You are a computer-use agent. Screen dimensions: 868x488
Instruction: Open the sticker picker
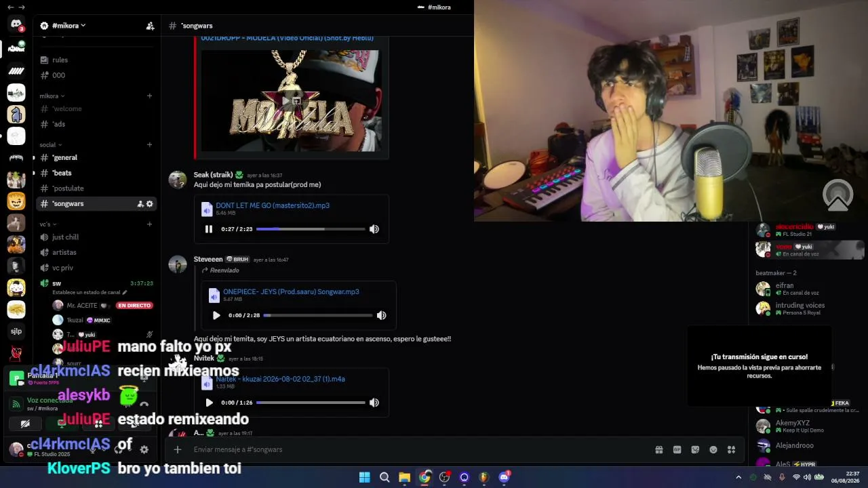(695, 449)
